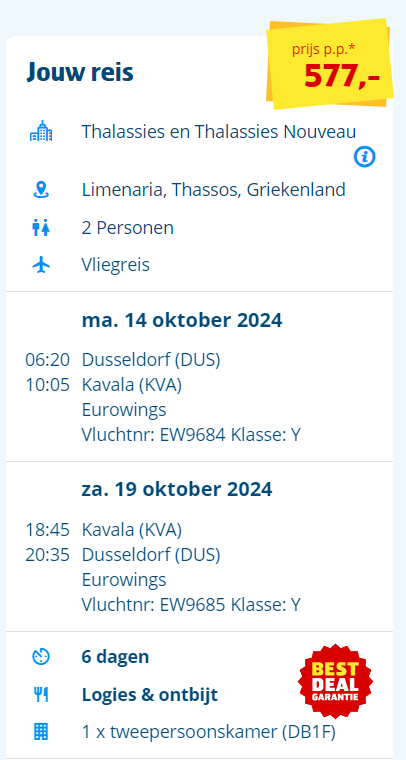Click the yellow 577,- price tag
The height and width of the screenshot is (760, 406).
[331, 64]
